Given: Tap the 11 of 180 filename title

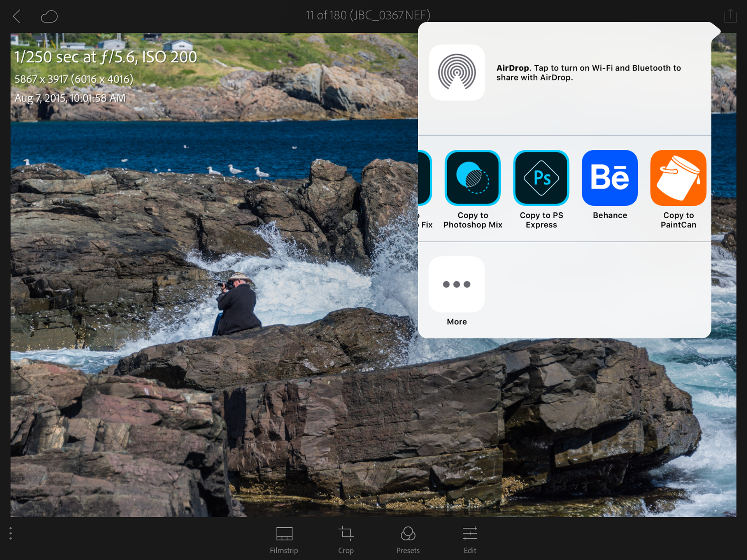Looking at the screenshot, I should pyautogui.click(x=368, y=15).
